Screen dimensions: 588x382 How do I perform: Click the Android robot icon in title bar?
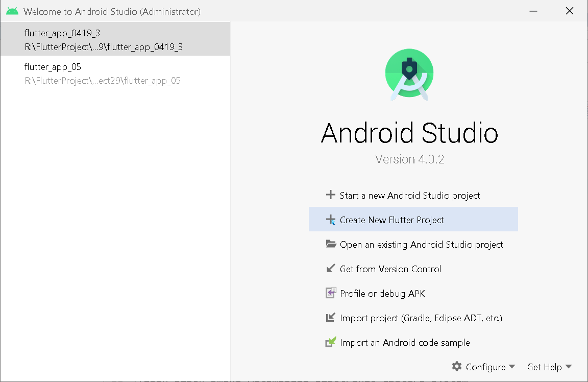(12, 11)
